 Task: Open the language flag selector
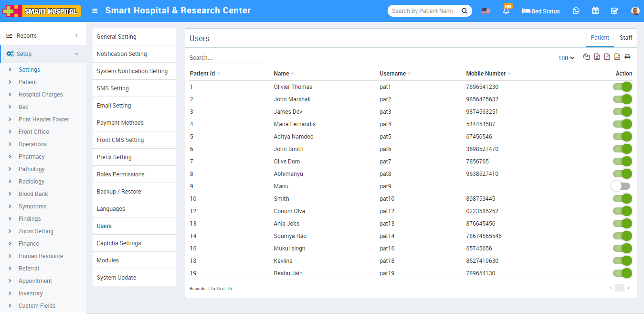pos(486,11)
